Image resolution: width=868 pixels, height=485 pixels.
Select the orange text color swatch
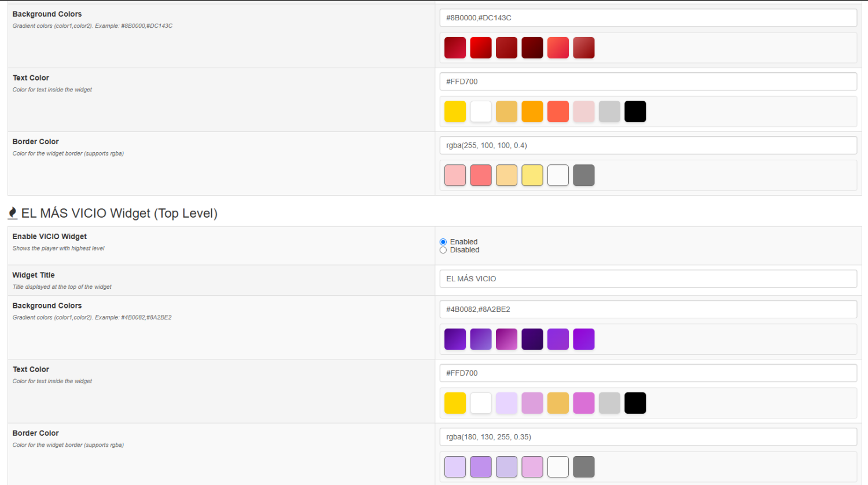(x=532, y=112)
